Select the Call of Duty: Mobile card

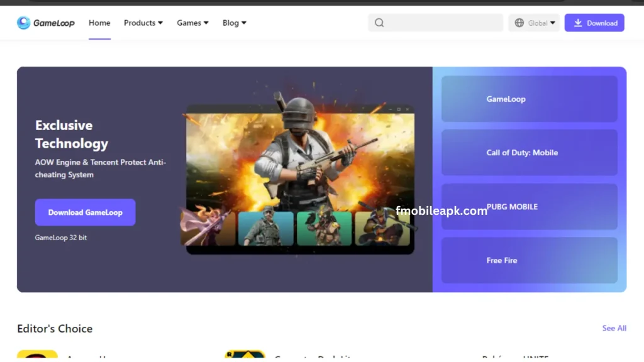[530, 153]
